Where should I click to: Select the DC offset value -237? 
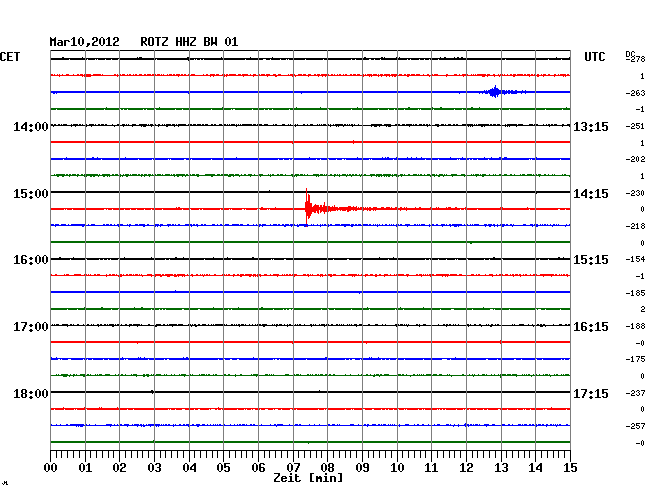coord(635,393)
